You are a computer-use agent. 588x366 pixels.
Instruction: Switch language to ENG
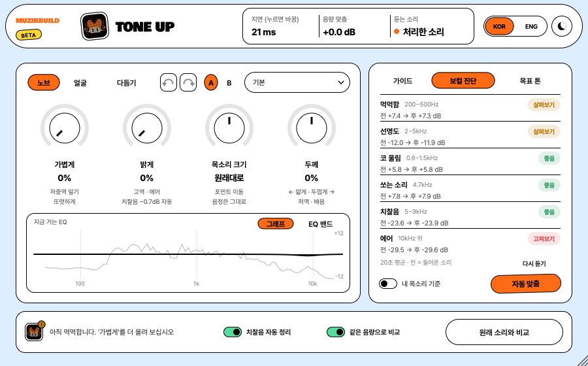(531, 26)
